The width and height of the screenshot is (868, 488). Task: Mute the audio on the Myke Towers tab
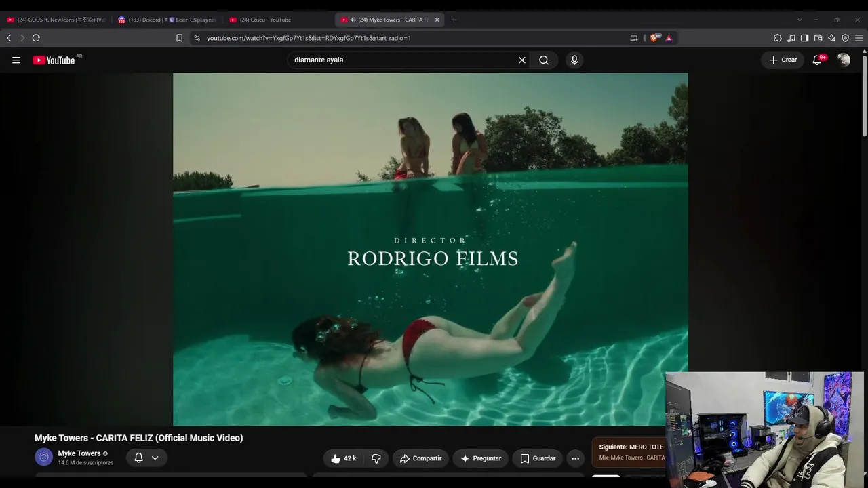353,20
